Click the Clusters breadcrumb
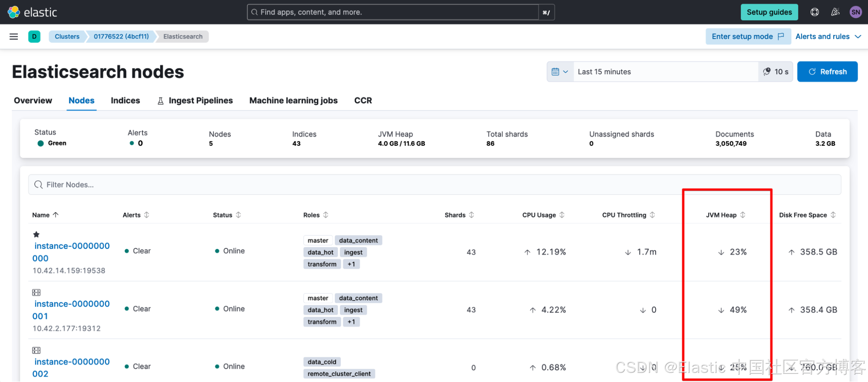 pyautogui.click(x=67, y=36)
